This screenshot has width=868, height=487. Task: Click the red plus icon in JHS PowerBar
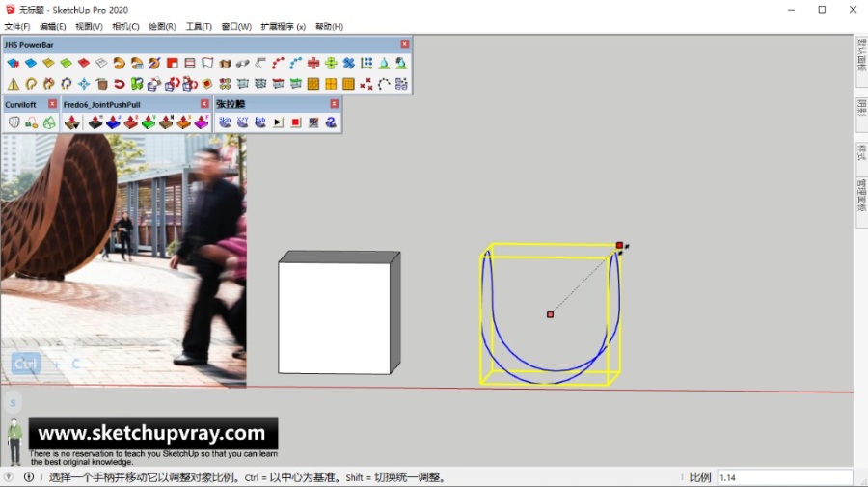pyautogui.click(x=313, y=63)
